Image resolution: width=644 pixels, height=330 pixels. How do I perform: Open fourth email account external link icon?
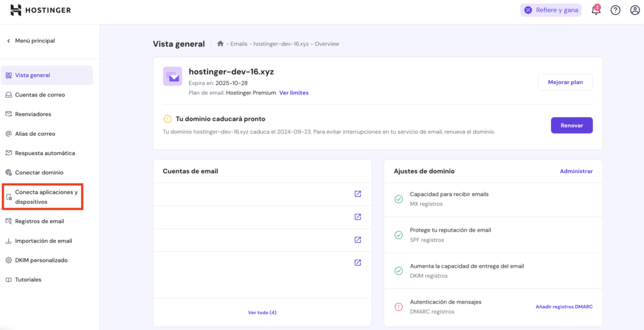tap(357, 263)
